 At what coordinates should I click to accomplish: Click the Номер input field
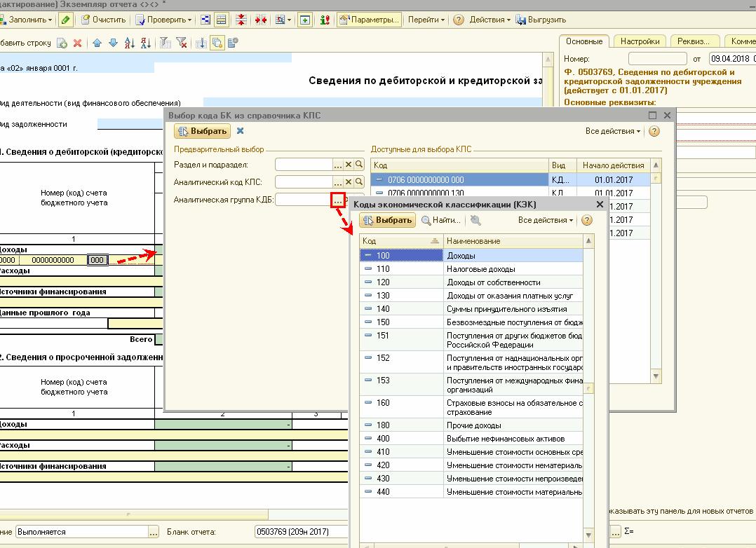pos(658,59)
